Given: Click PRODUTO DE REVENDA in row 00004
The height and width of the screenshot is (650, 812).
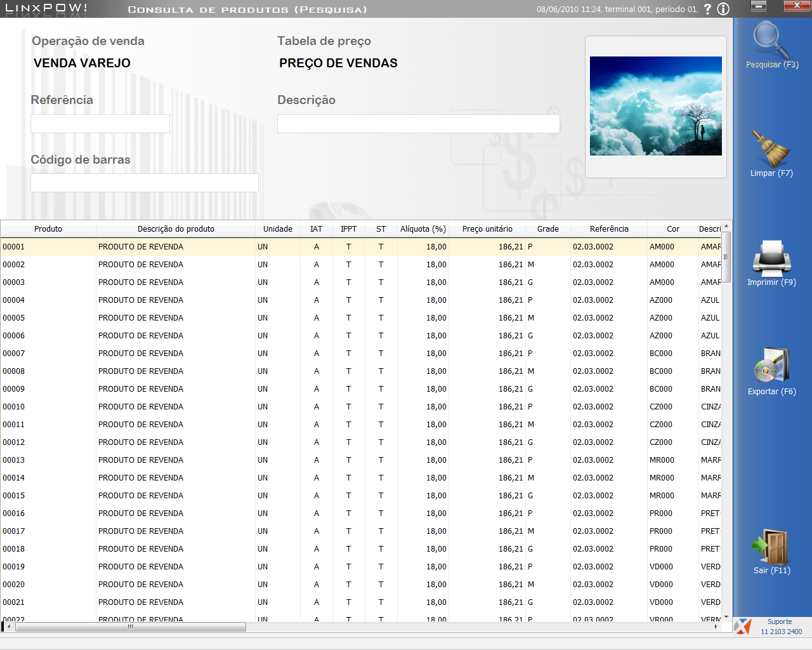Looking at the screenshot, I should (x=141, y=300).
